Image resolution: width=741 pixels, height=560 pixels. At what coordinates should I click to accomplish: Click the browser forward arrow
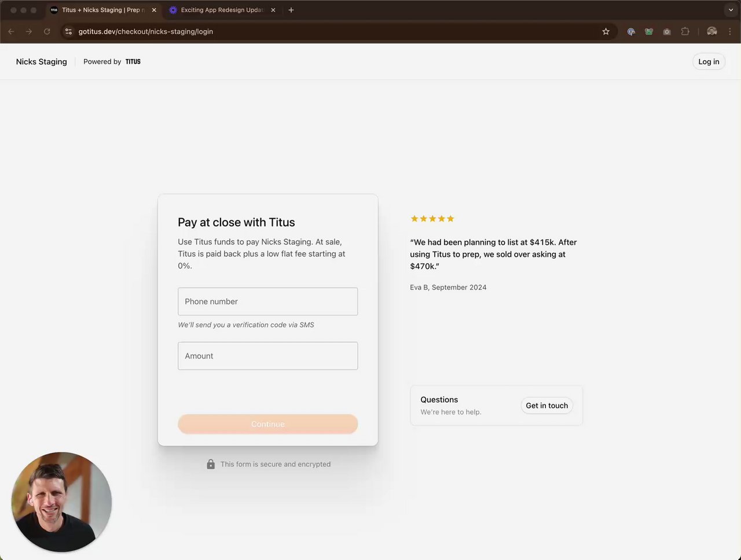click(x=29, y=31)
